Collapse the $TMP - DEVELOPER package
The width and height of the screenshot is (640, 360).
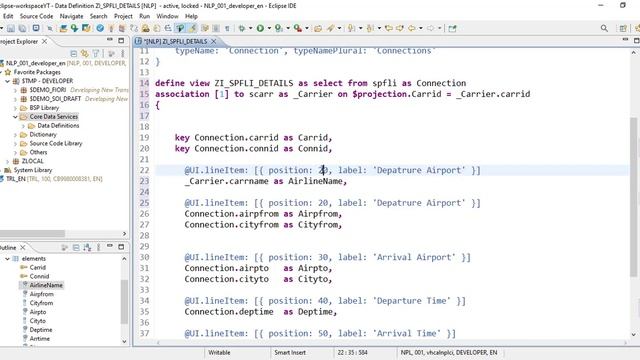[7, 81]
